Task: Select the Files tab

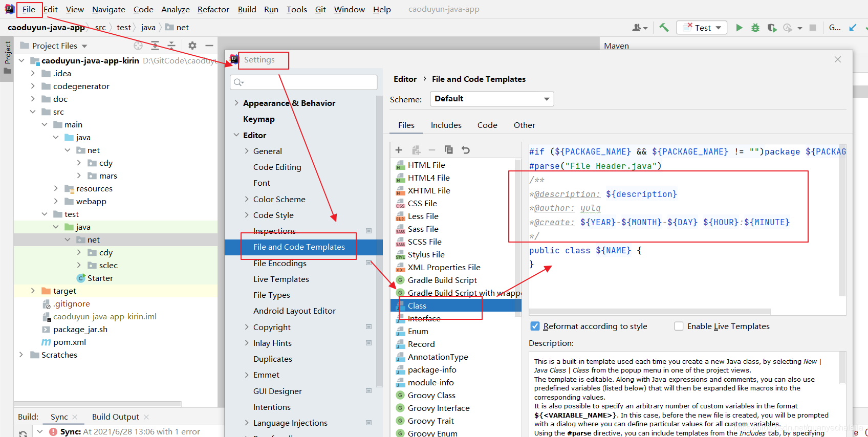Action: pyautogui.click(x=406, y=125)
